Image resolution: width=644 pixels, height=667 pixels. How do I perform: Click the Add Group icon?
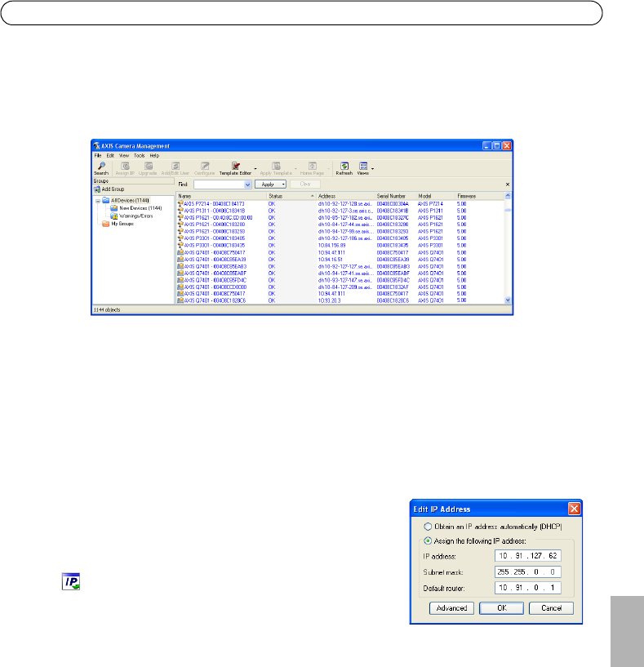pos(97,189)
